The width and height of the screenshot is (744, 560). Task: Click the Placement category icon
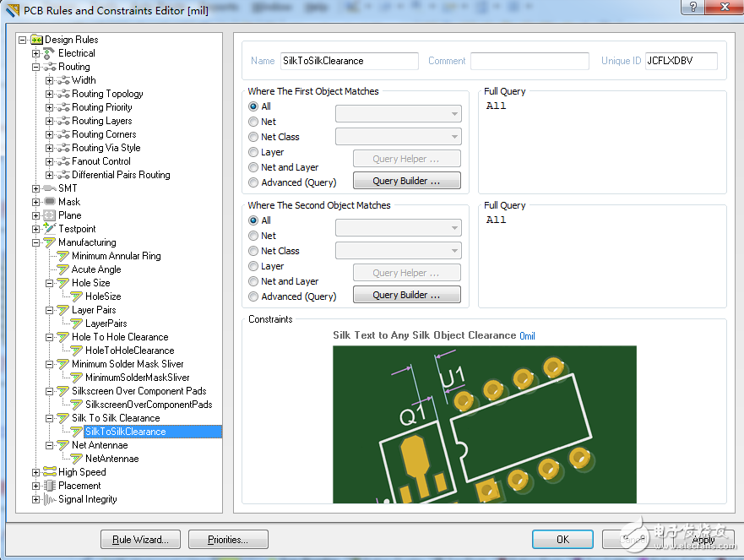(x=49, y=486)
